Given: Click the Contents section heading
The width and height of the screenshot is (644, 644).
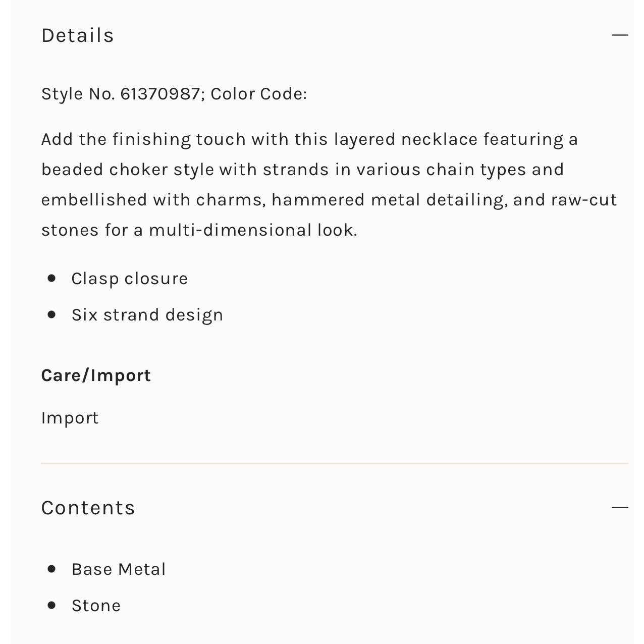Looking at the screenshot, I should click(88, 508).
